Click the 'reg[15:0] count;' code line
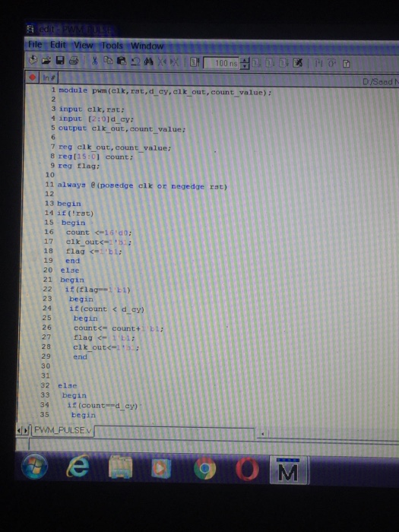Viewport: 399px width, 532px height. click(96, 157)
